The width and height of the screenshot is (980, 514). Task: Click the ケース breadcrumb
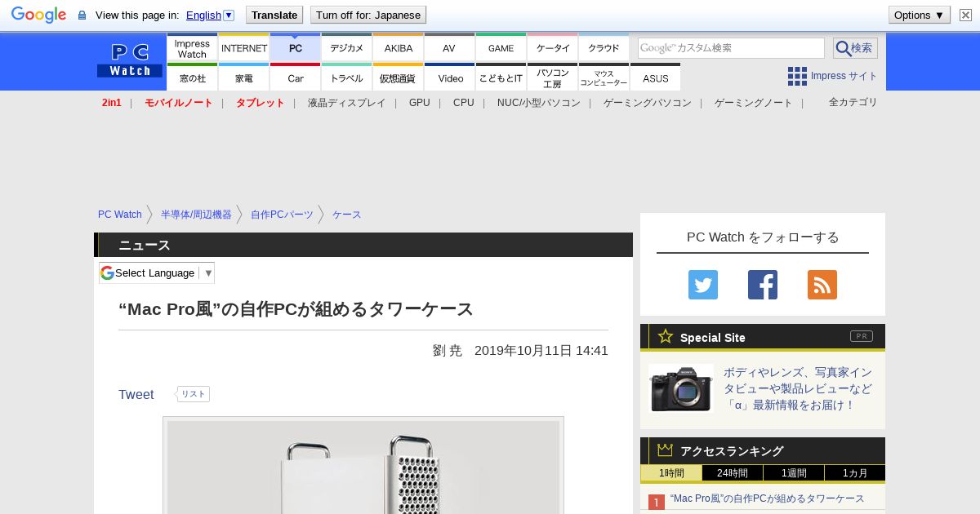347,215
